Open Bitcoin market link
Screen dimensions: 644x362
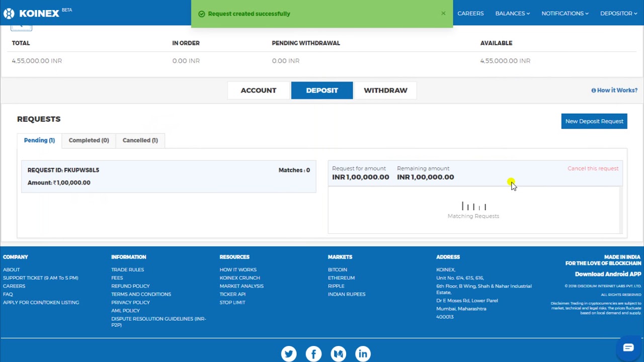point(338,269)
